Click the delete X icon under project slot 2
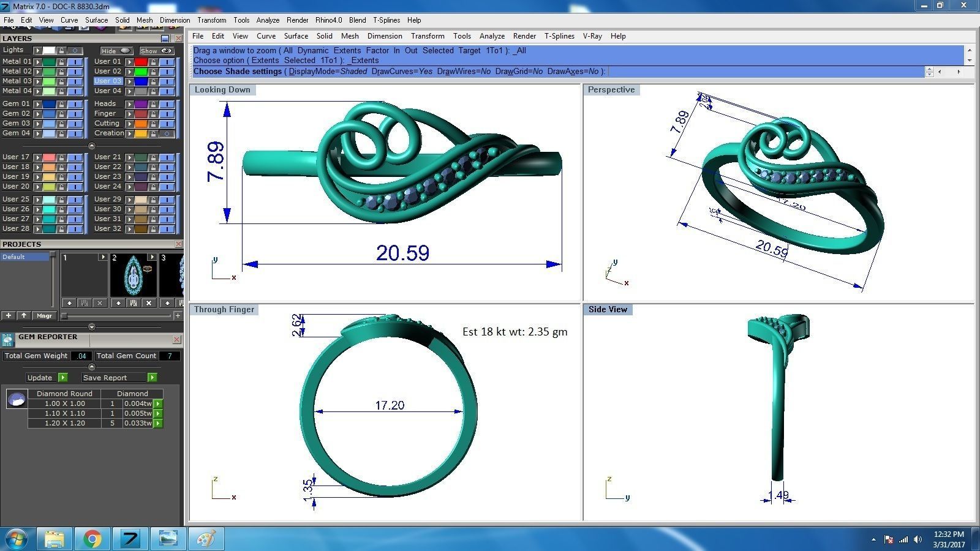980x551 pixels. [148, 303]
